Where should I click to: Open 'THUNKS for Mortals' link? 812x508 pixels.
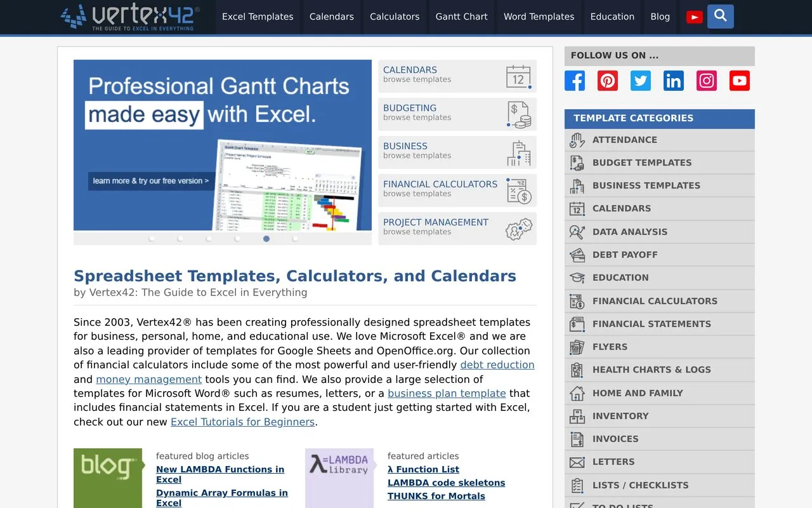pyautogui.click(x=436, y=497)
